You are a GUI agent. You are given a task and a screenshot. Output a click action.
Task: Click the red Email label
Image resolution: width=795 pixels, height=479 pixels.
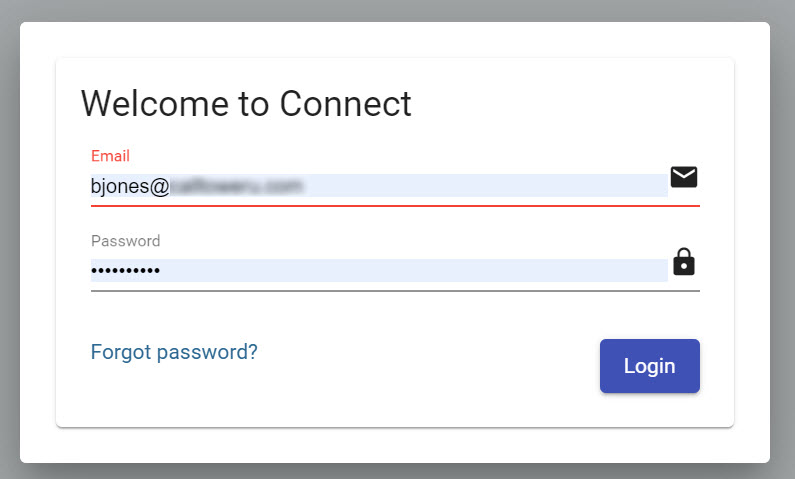pos(110,156)
